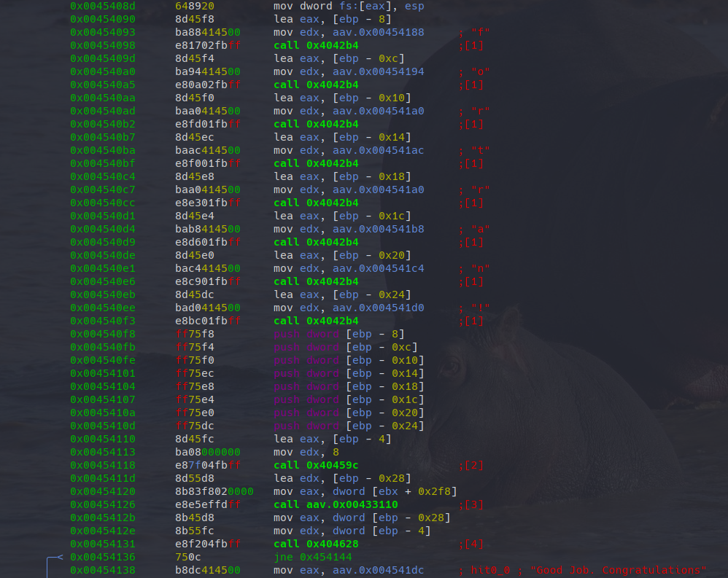Select address 0x0045408d at the top
Screen dimensions: 728x578
(102, 6)
